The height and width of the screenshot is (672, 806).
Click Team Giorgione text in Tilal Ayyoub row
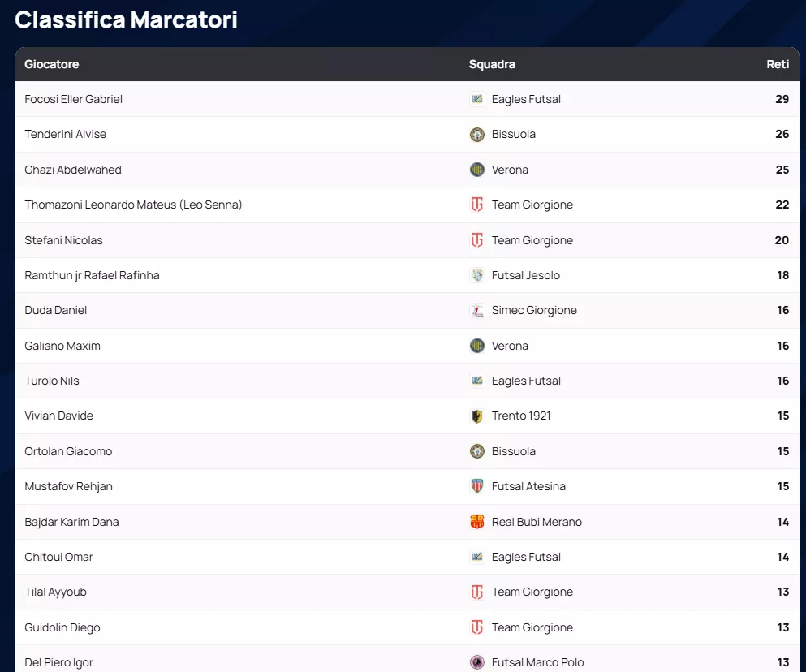click(532, 592)
